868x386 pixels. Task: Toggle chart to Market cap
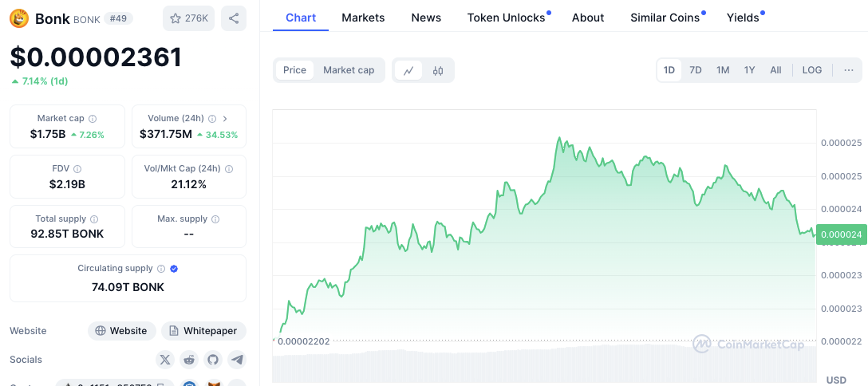coord(349,70)
